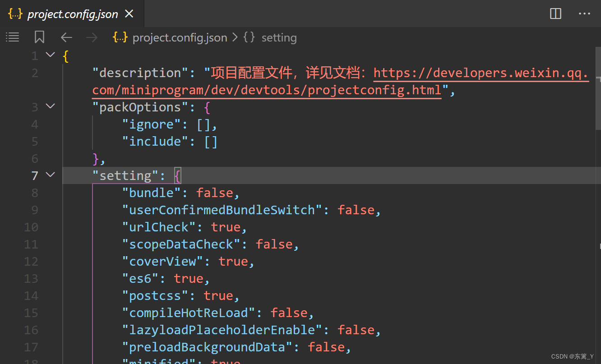Image resolution: width=601 pixels, height=364 pixels.
Task: Close the project.config.json tab
Action: pos(129,14)
